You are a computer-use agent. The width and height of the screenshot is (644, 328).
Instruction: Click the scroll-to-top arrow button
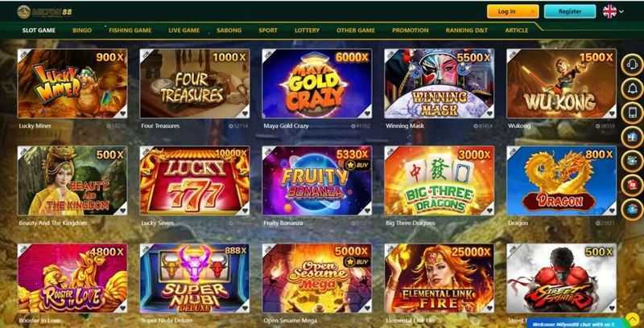coord(633,319)
